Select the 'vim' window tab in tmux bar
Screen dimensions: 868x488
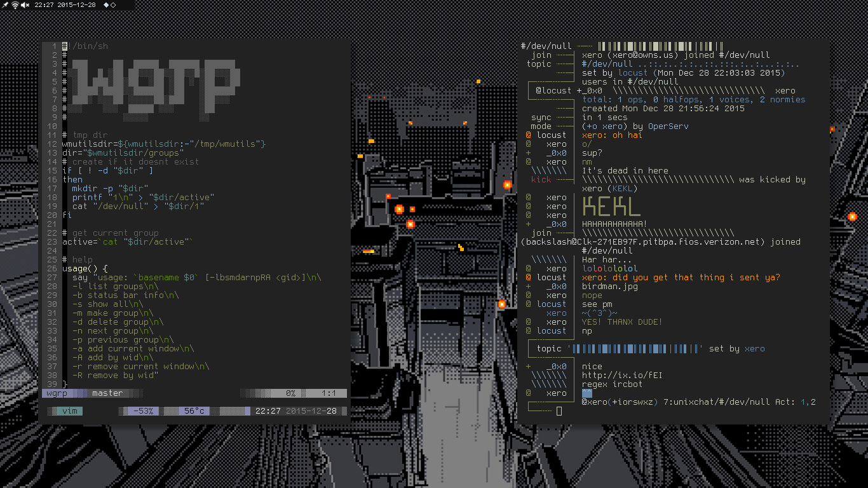pyautogui.click(x=69, y=411)
